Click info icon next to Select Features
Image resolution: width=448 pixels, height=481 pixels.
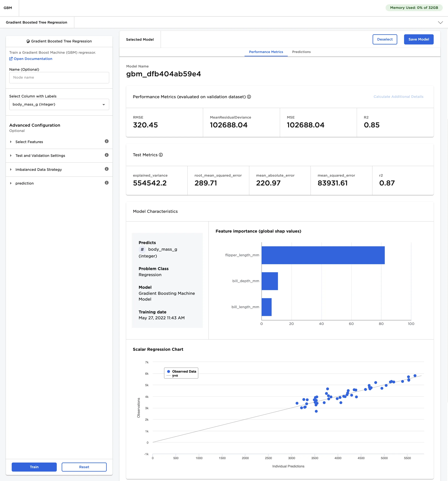point(107,141)
